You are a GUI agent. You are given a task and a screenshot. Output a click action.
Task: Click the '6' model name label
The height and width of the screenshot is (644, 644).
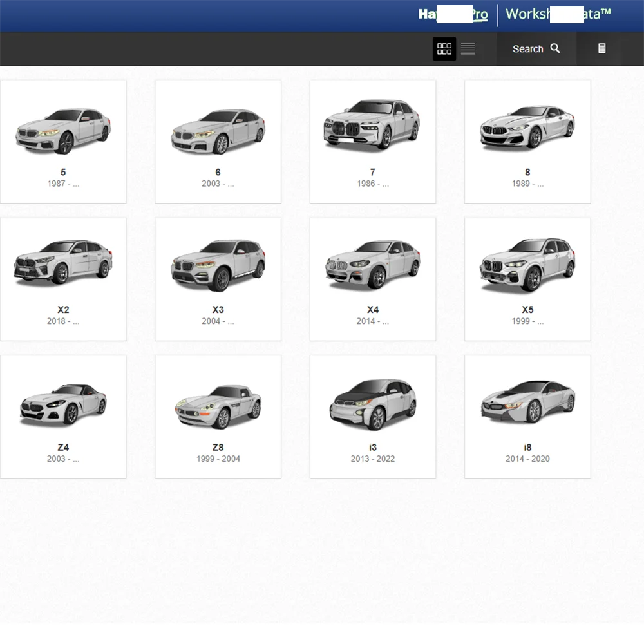(218, 172)
